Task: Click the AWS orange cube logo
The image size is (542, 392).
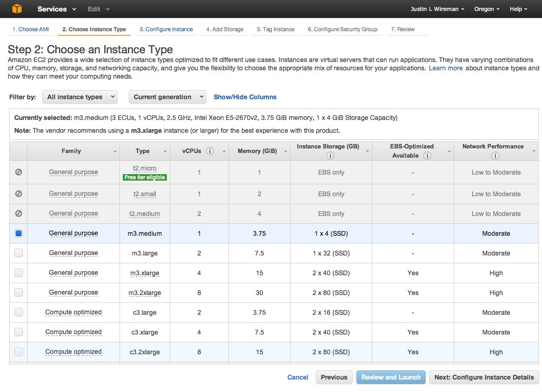Action: click(17, 9)
